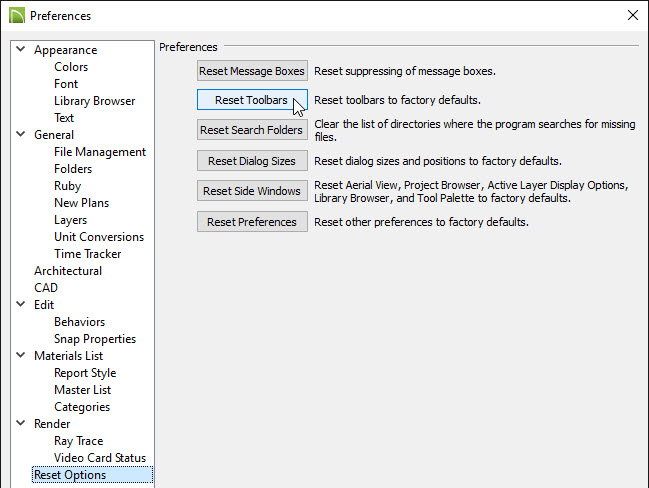Click the Reset Preferences button

pyautogui.click(x=252, y=222)
